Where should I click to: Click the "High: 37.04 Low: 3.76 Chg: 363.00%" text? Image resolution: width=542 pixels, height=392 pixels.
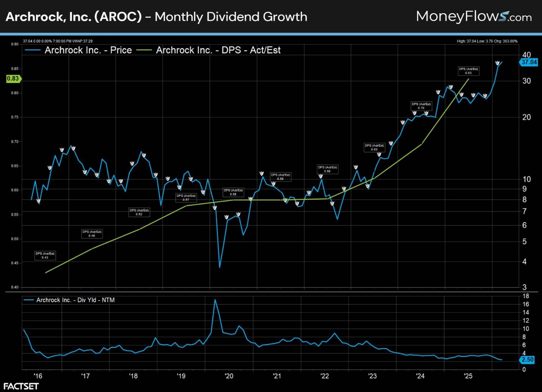487,41
